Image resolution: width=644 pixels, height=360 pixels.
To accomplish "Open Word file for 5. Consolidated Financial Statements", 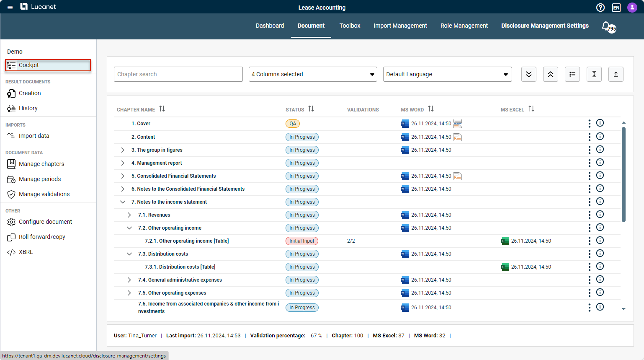I will (x=405, y=176).
